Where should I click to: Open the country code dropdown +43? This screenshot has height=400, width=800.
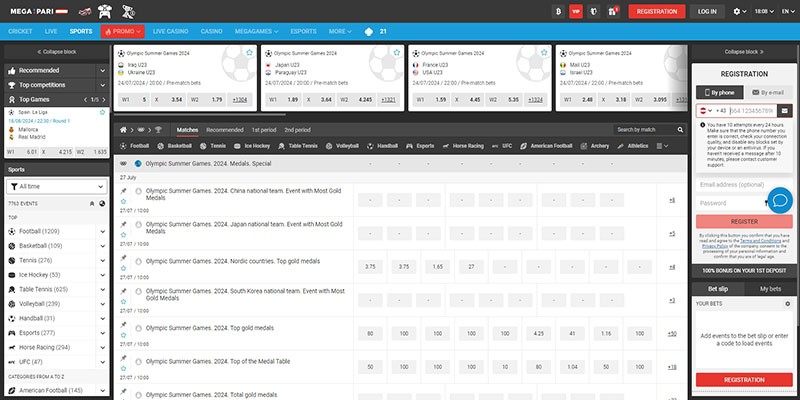point(706,111)
